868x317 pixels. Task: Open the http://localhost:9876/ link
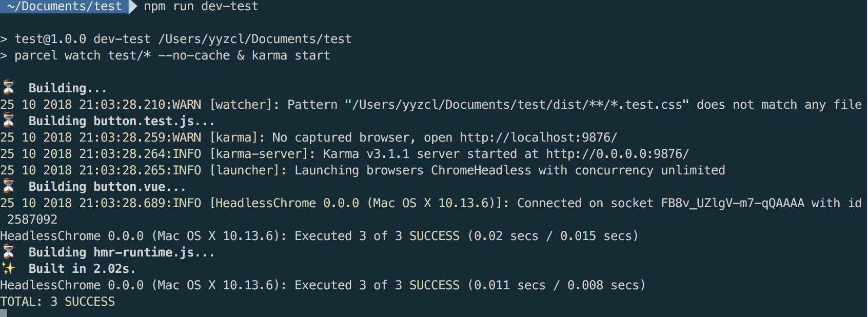point(538,137)
